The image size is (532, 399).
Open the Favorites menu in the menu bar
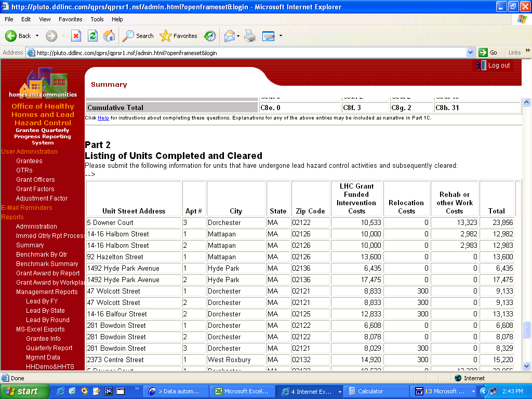pyautogui.click(x=70, y=19)
